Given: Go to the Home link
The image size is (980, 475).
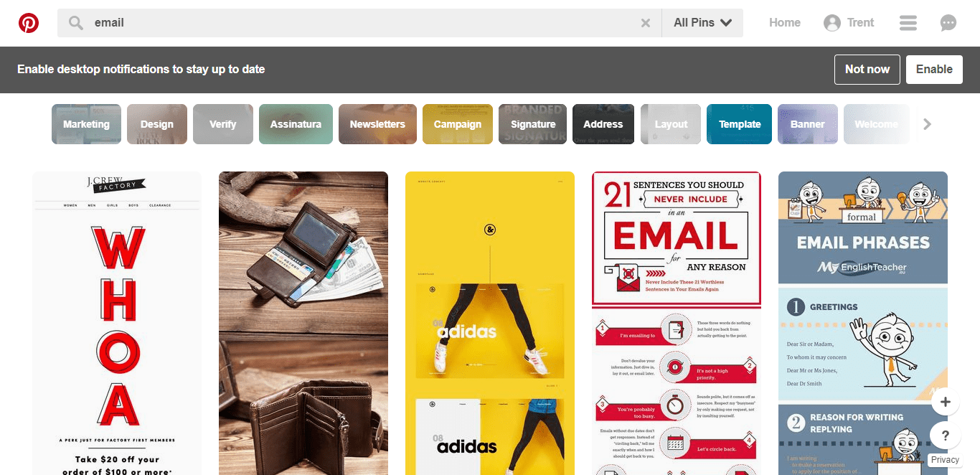Looking at the screenshot, I should [x=785, y=23].
